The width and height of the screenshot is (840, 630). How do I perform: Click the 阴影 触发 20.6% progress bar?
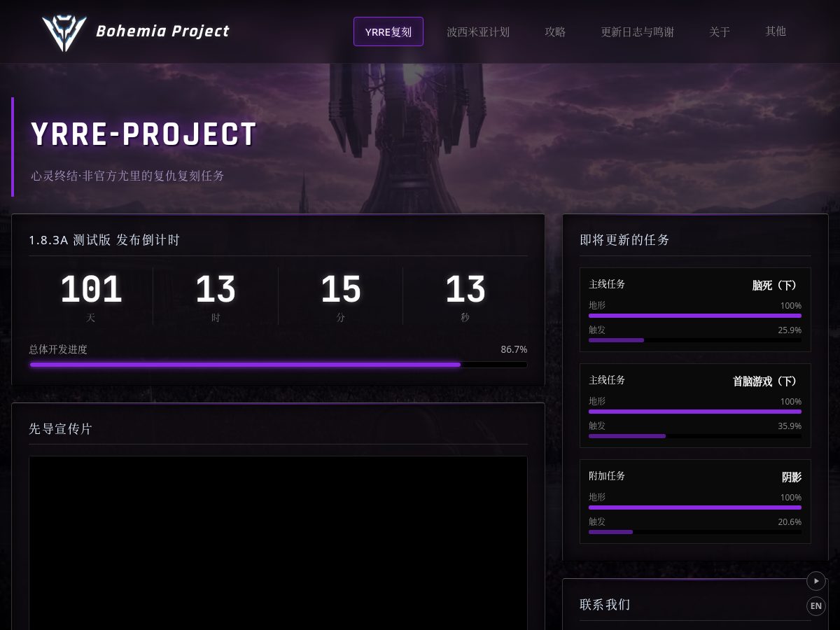[695, 532]
